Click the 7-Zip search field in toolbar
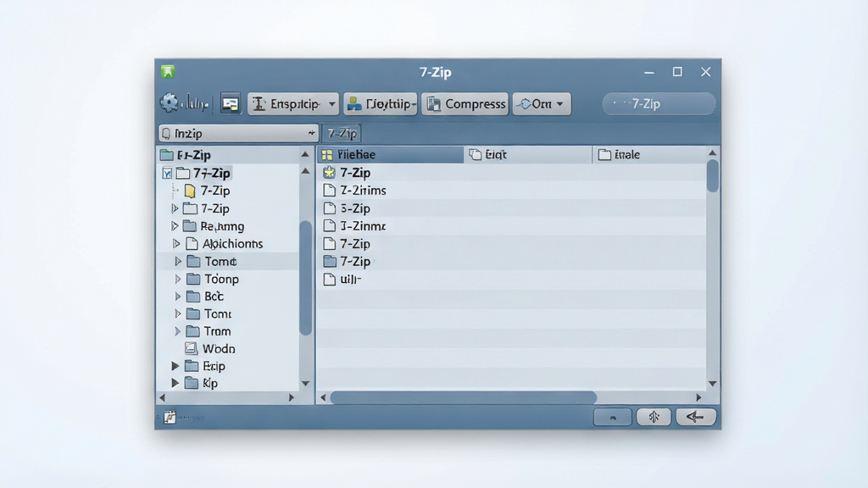 click(x=659, y=103)
